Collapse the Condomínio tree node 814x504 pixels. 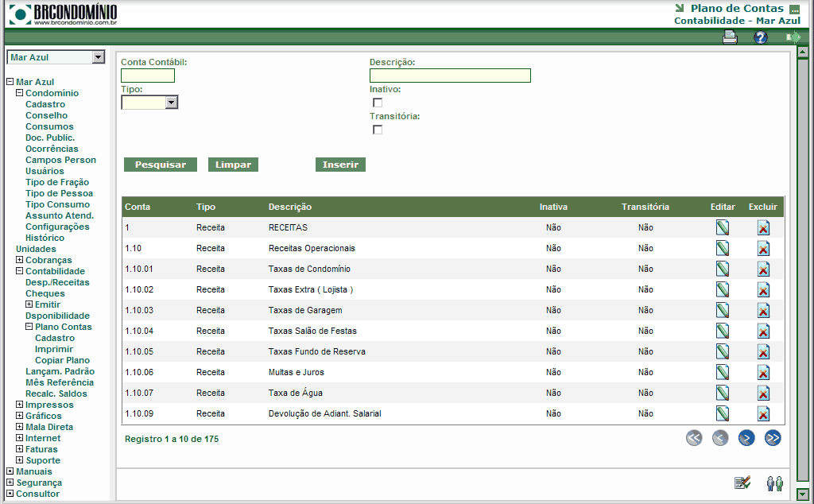pos(19,93)
